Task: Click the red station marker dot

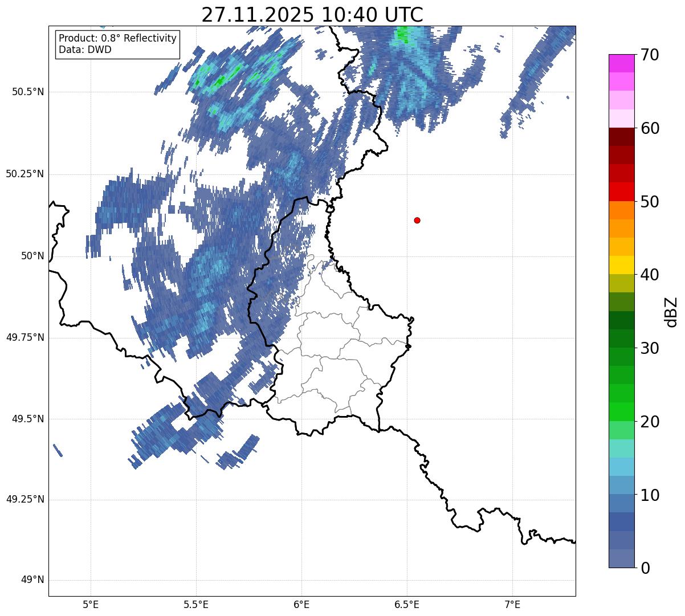Action: [417, 220]
